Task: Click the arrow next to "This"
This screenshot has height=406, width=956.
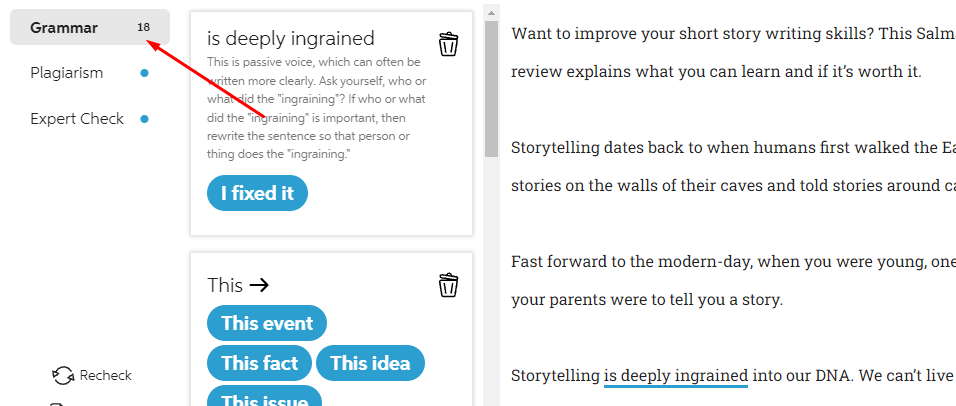Action: [x=259, y=285]
